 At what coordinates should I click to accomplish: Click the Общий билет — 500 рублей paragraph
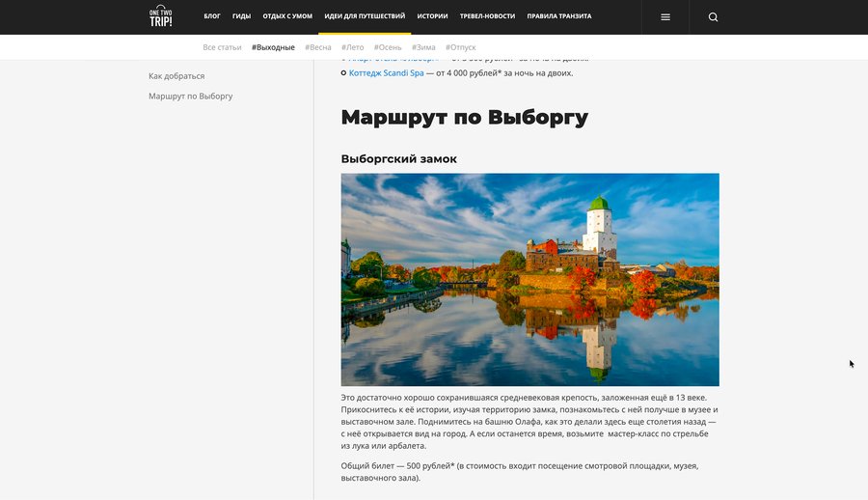coord(519,472)
